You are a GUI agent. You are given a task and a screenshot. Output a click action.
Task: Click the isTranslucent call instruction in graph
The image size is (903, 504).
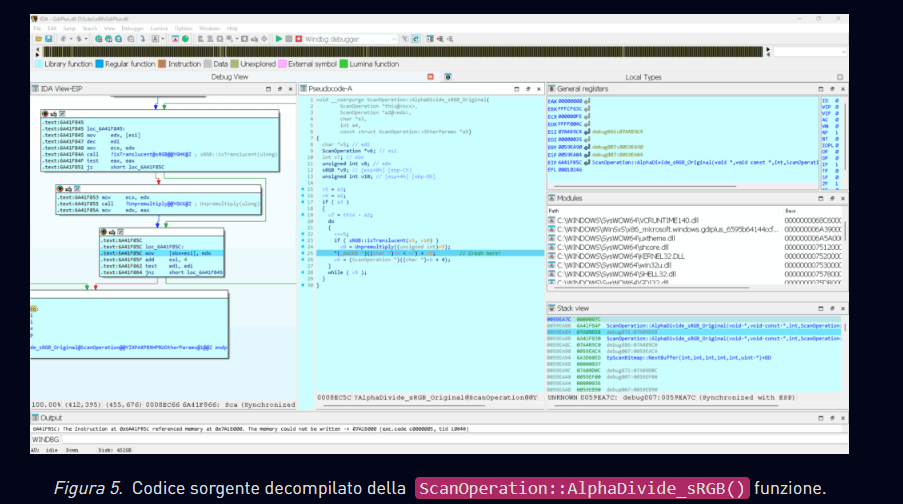click(160, 154)
